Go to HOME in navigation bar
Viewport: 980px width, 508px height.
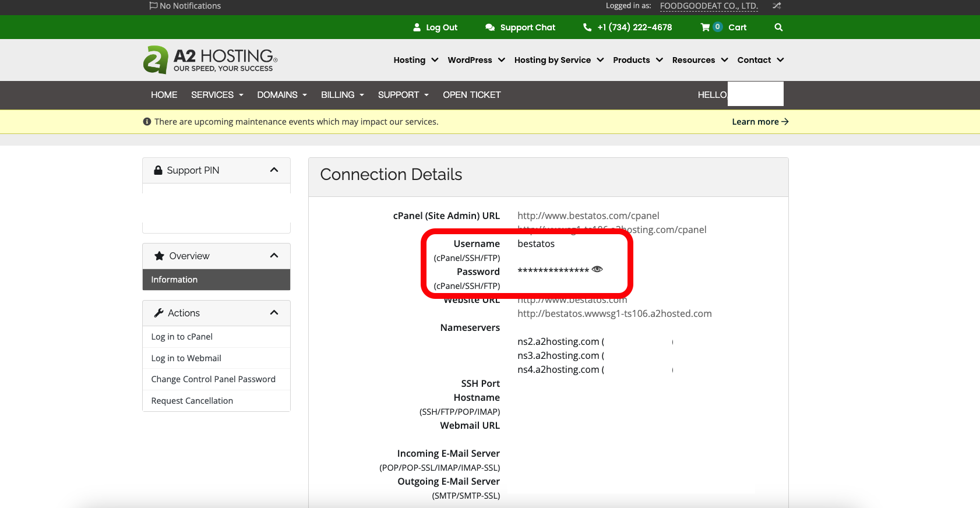coord(164,95)
